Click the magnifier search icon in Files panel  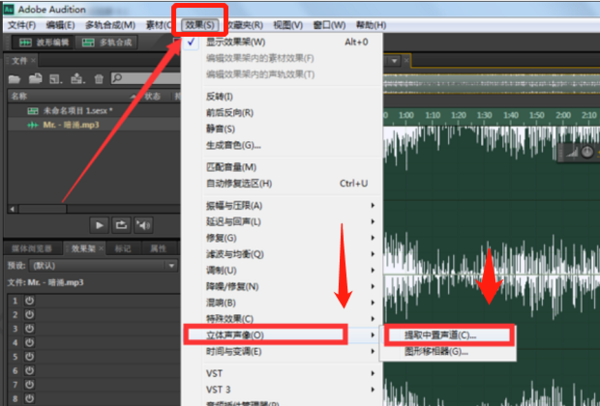117,78
